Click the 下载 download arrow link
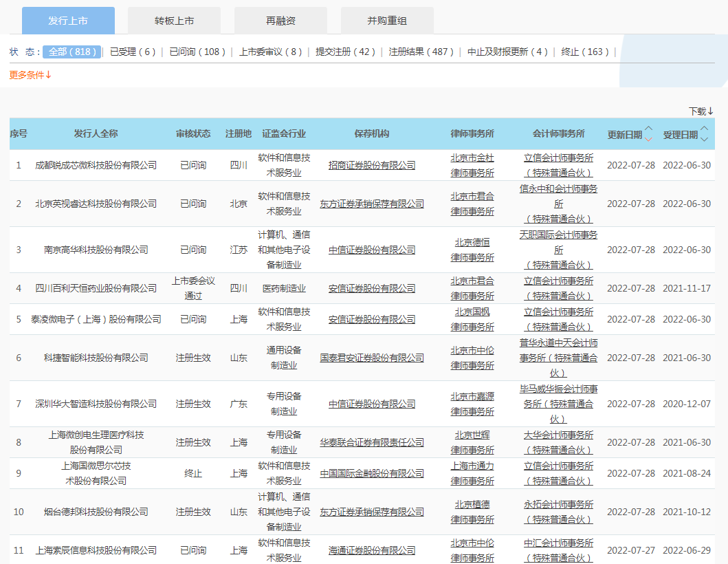This screenshot has width=728, height=564. [x=701, y=111]
